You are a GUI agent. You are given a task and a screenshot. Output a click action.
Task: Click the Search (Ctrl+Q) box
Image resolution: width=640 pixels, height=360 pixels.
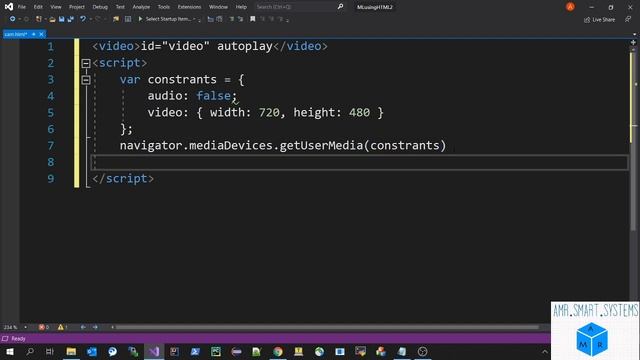[x=300, y=7]
